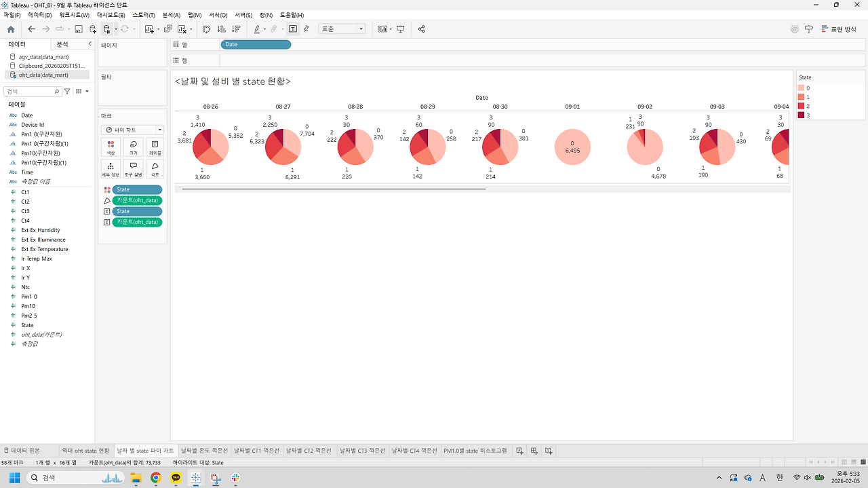Open the 파이 차트 mark type dropdown
The width and height of the screenshot is (868, 488).
[x=133, y=130]
